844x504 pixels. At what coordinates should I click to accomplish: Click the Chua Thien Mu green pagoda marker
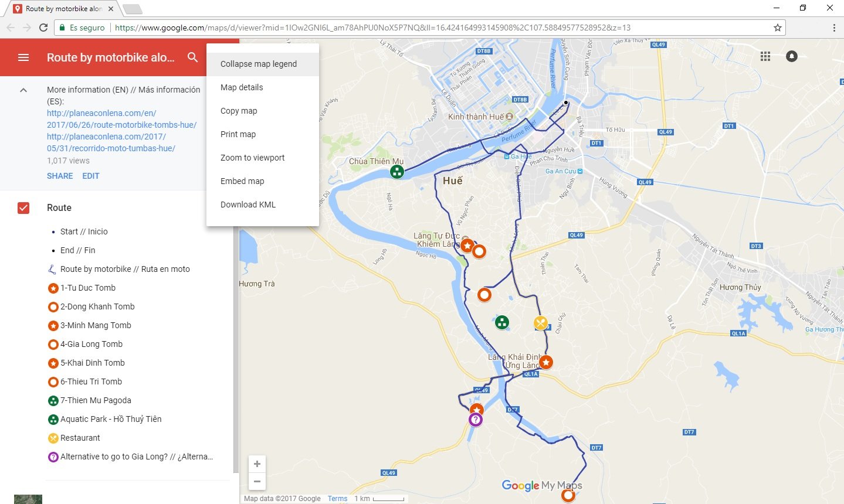[397, 172]
